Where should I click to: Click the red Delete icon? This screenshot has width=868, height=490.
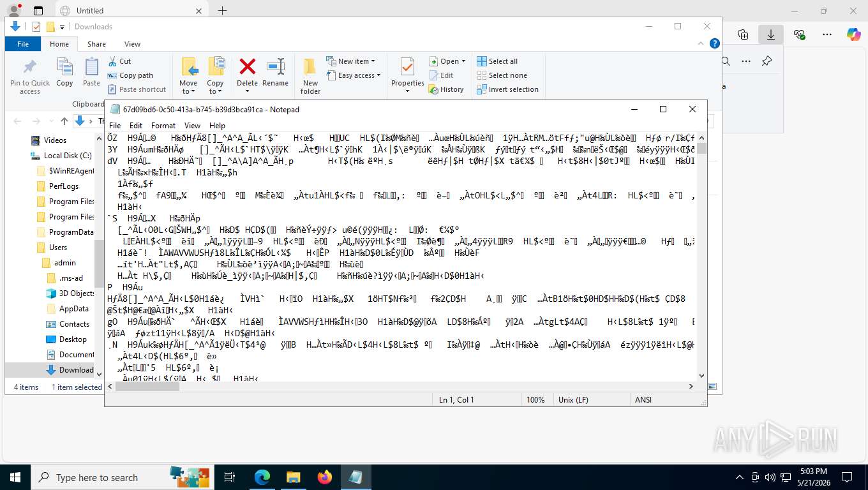247,66
